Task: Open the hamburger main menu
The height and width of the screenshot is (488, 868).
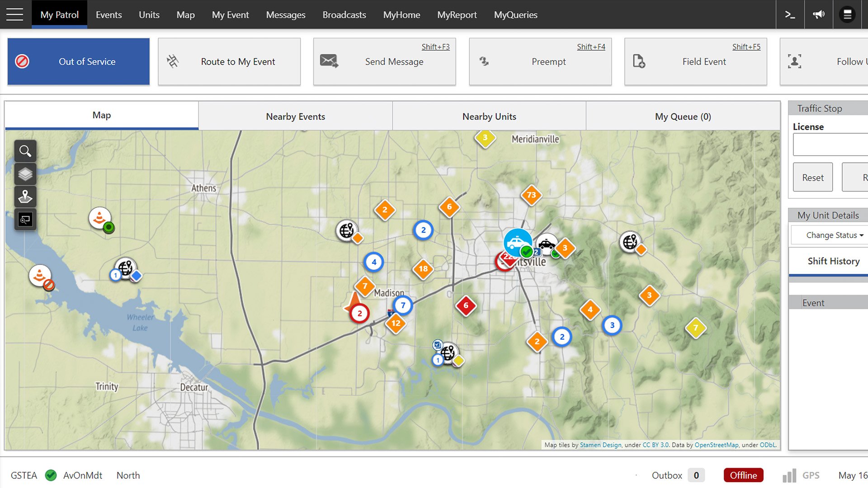Action: tap(14, 14)
